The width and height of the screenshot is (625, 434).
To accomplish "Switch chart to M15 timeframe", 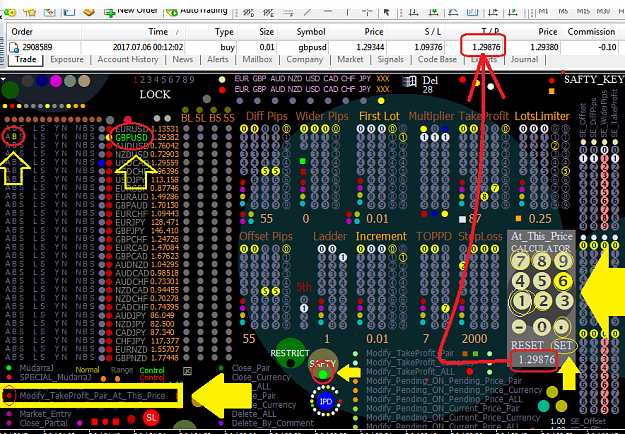I will [x=583, y=12].
